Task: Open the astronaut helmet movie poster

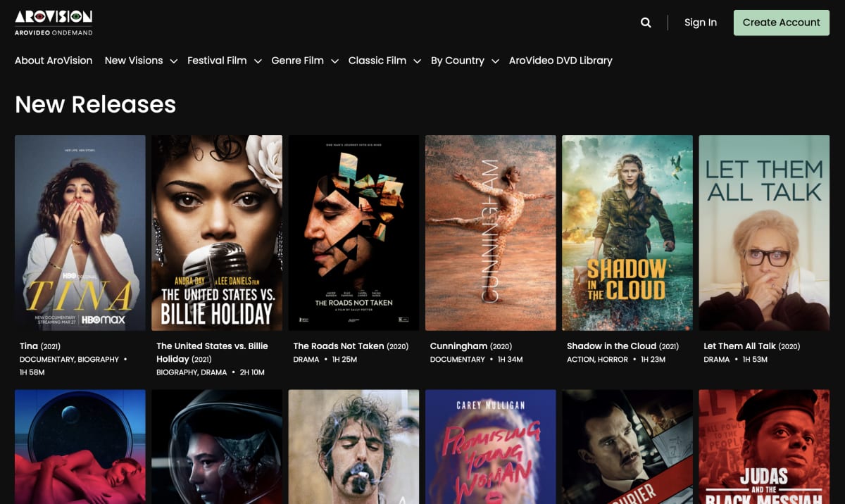Action: (217, 447)
